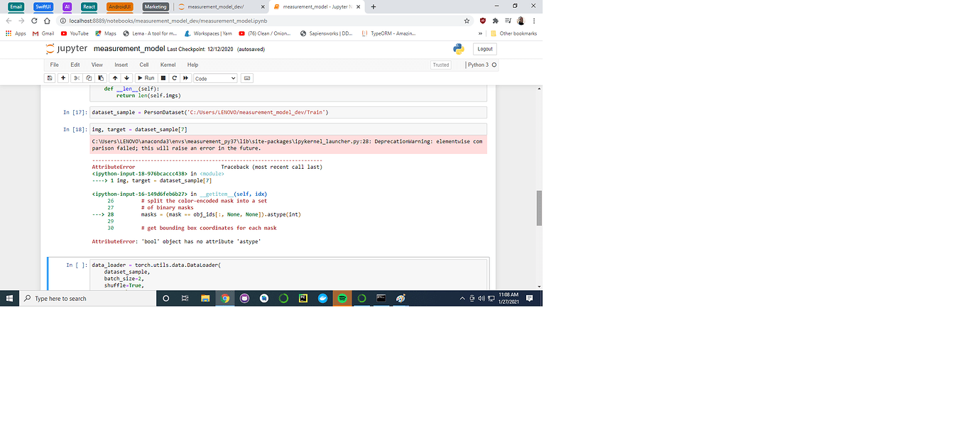Viewport: 980px width, 430px height.
Task: Toggle the Trusted notebook indicator
Action: coord(441,65)
